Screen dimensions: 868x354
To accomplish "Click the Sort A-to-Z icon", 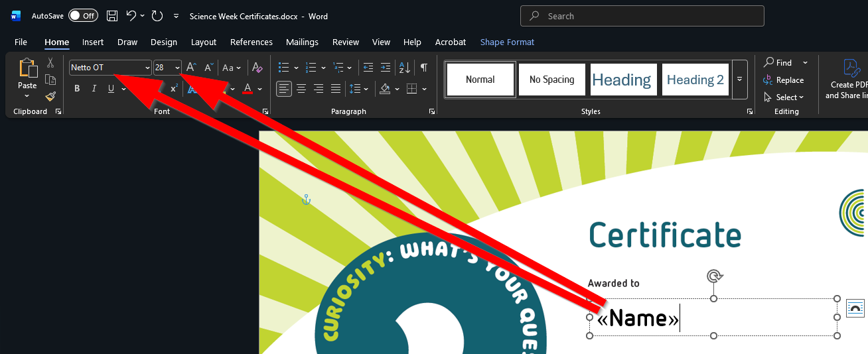I will click(x=404, y=68).
